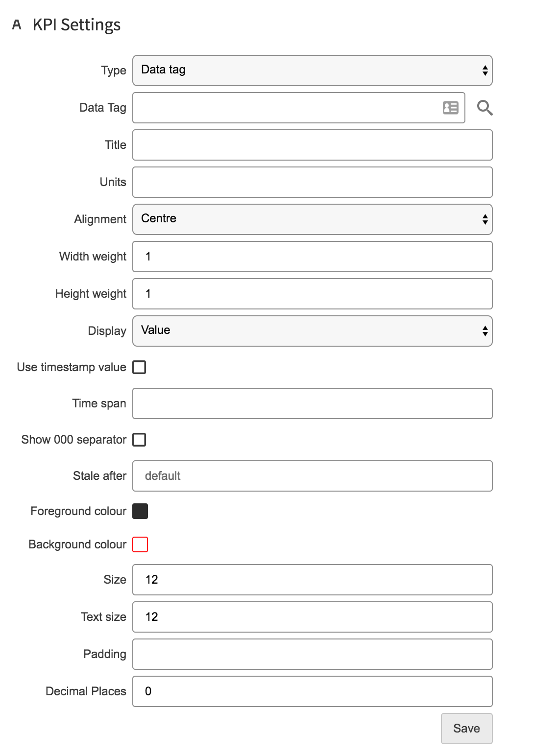Click the search magnifier next to Data Tag
533x756 pixels.
click(485, 108)
